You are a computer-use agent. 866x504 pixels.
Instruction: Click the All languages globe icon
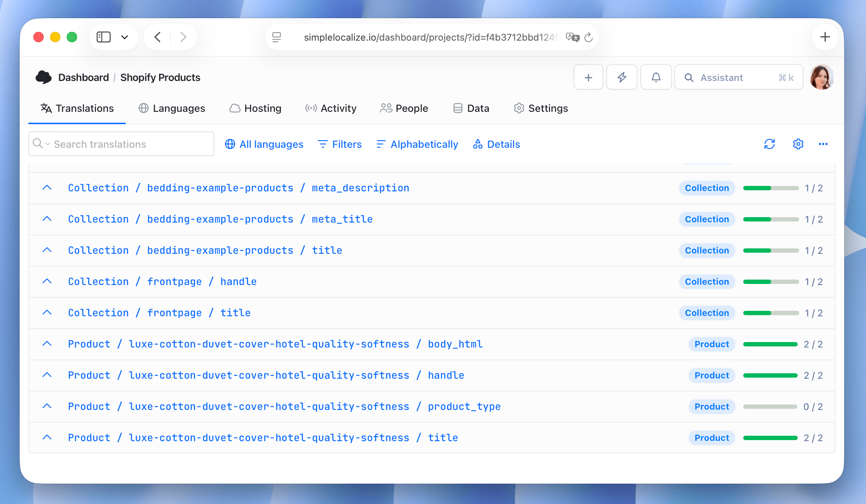point(230,144)
